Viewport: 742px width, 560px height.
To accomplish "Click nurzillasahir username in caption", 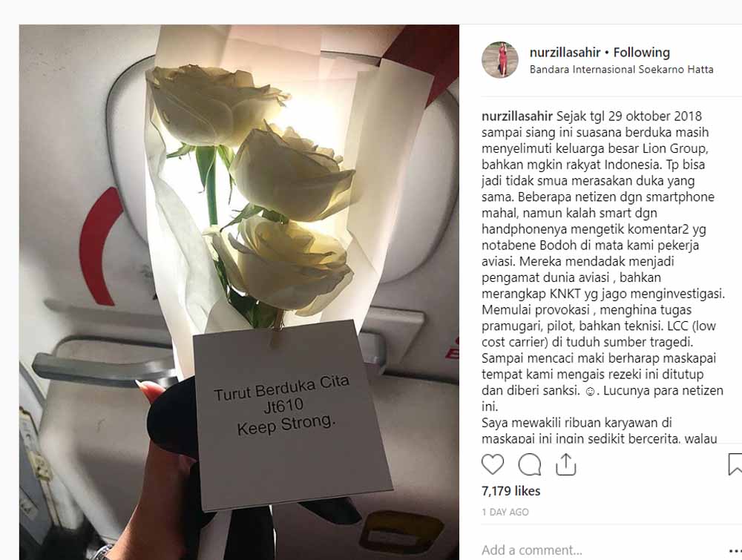I will [516, 116].
